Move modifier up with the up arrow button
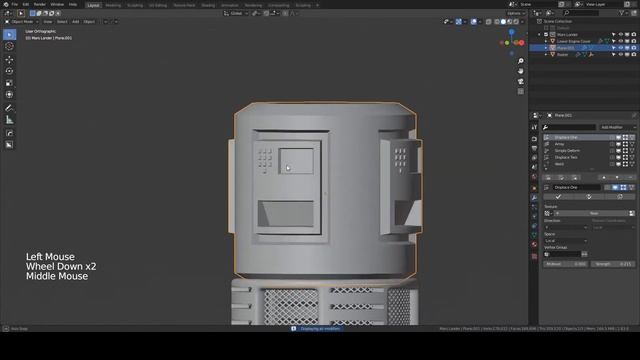 coord(604,178)
